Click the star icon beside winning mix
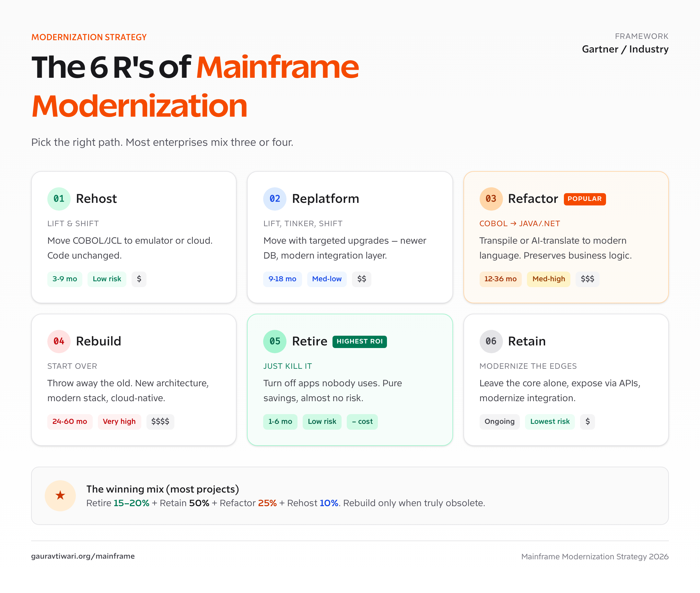 60,495
